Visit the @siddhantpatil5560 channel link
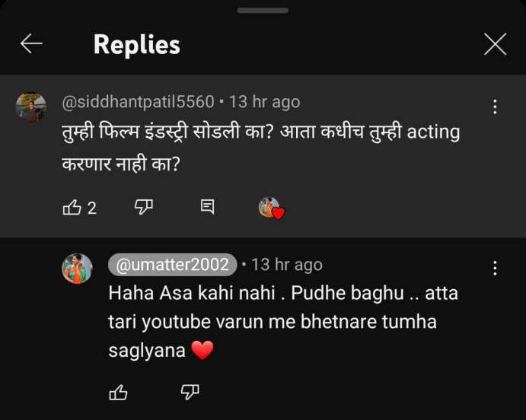The width and height of the screenshot is (526, 420). [x=137, y=101]
